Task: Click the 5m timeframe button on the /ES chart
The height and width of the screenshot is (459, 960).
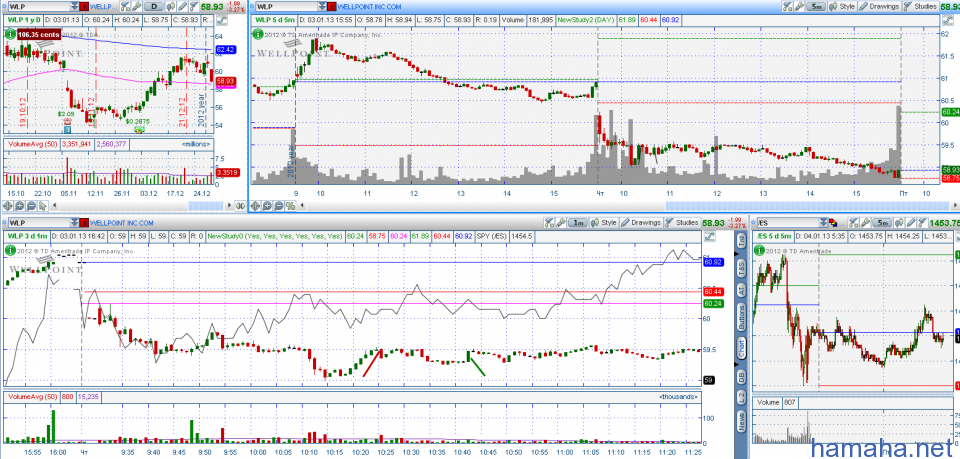Action: click(x=882, y=223)
